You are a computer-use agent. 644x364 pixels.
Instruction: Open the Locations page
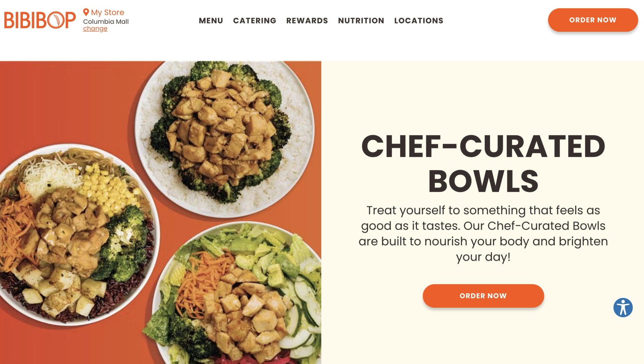[419, 20]
